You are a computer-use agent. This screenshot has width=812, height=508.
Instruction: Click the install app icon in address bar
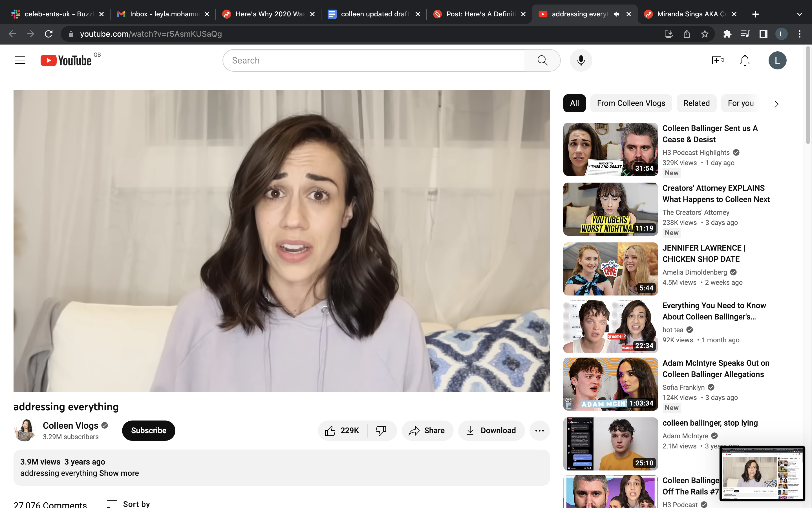click(668, 34)
